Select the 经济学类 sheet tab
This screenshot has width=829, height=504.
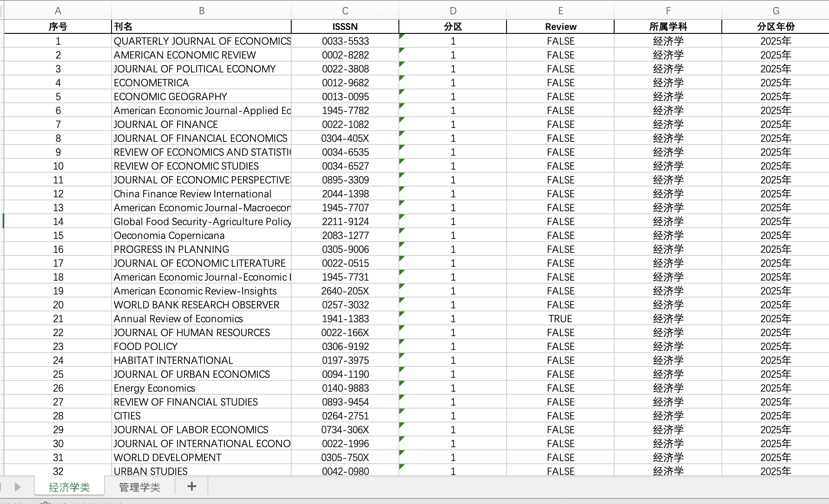69,487
